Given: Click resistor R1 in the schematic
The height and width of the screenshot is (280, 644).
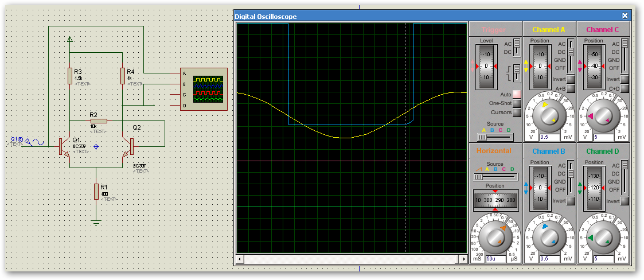Looking at the screenshot, I should coord(96,192).
